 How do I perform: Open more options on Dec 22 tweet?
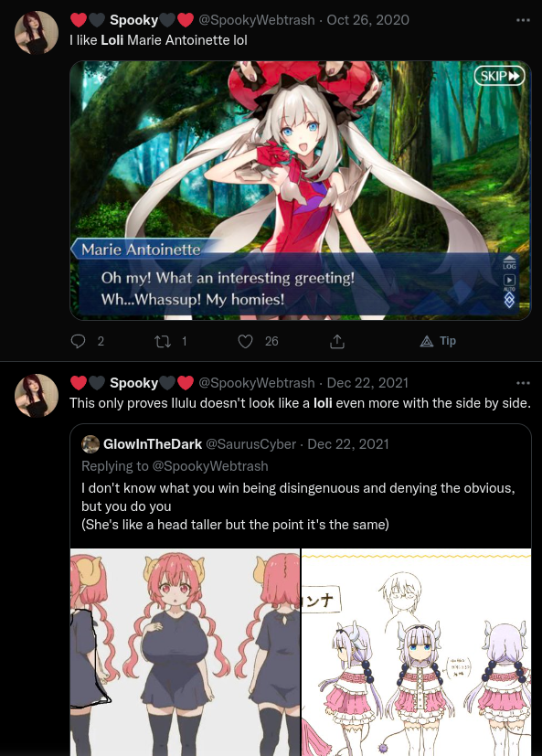[523, 383]
